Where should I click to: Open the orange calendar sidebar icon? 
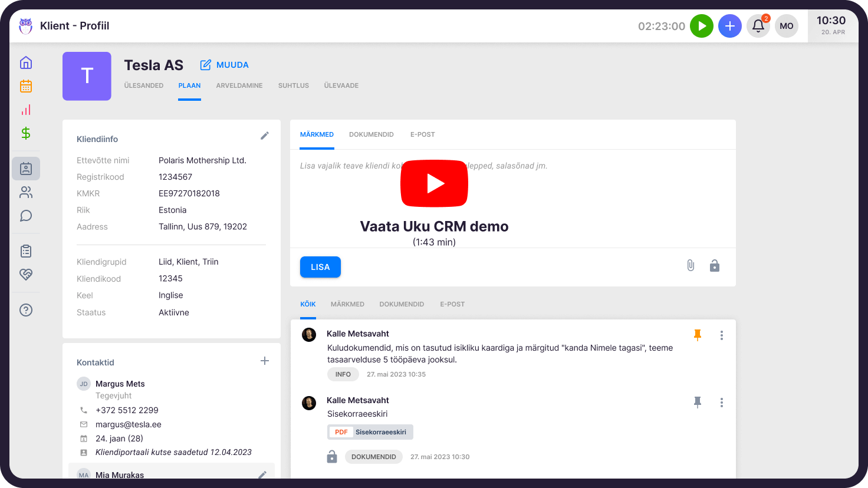pos(26,86)
